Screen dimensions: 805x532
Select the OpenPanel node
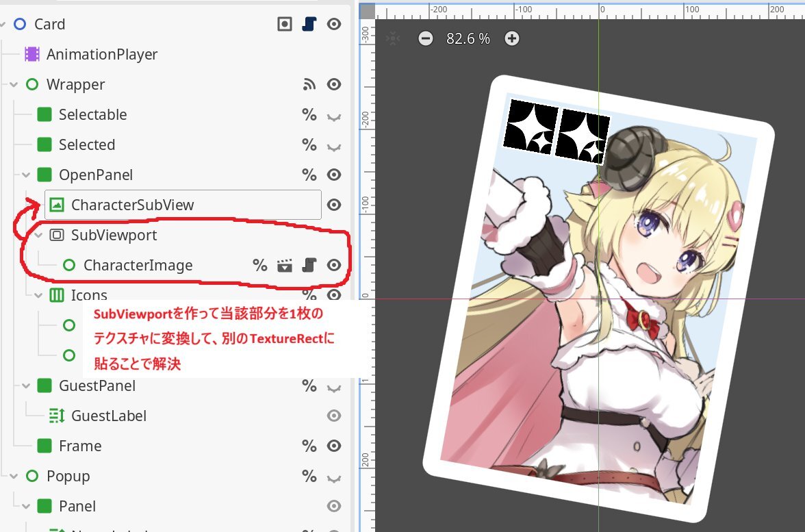click(96, 175)
